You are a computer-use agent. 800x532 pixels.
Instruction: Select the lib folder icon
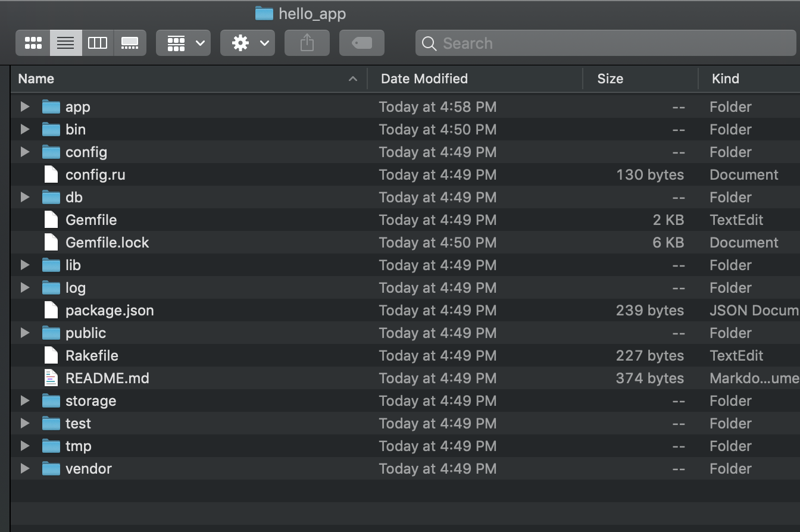click(x=51, y=265)
